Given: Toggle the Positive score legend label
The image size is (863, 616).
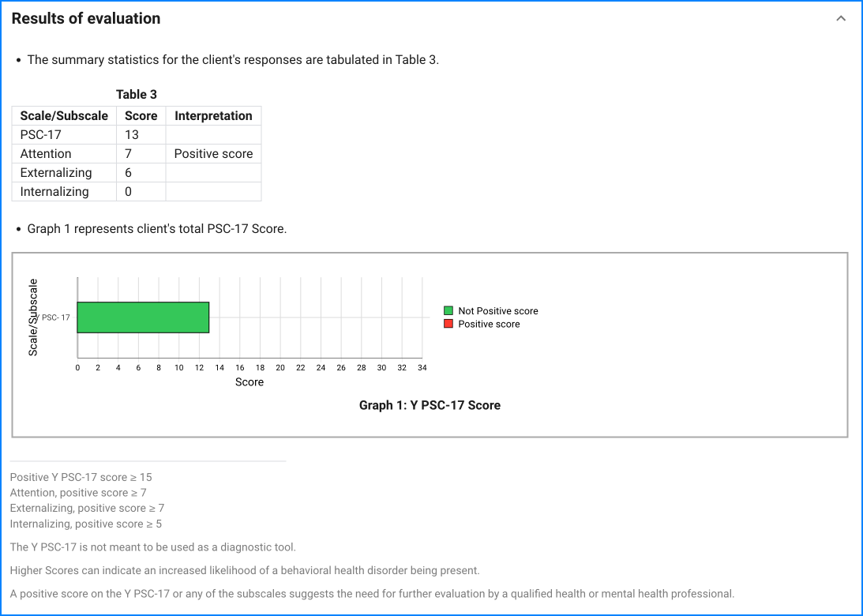Looking at the screenshot, I should coord(489,324).
